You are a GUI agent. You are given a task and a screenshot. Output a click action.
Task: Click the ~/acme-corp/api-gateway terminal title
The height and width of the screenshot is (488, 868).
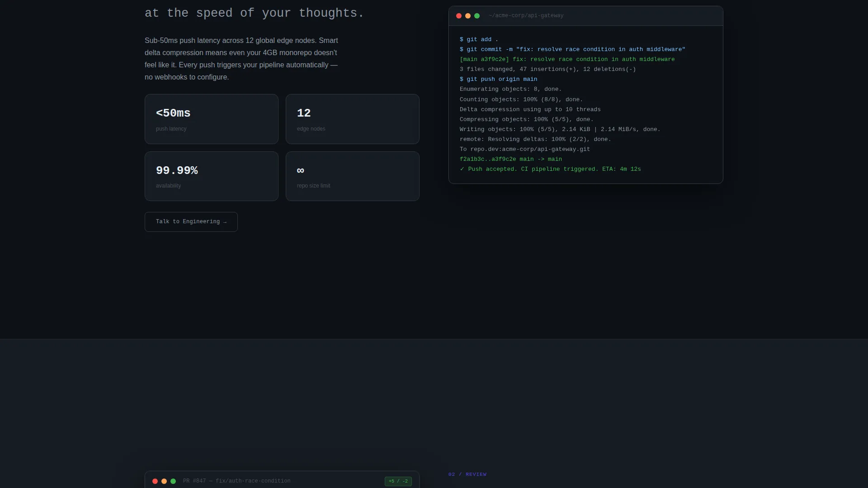[526, 16]
